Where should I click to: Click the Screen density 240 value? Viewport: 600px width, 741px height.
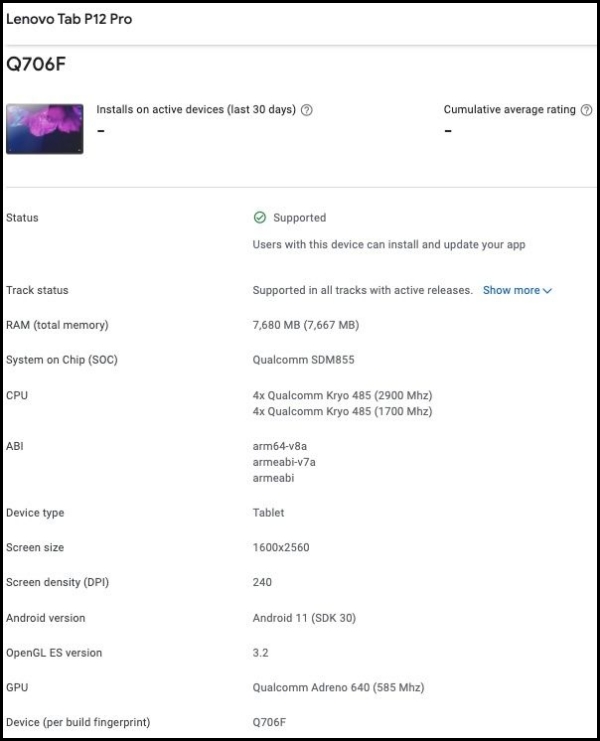click(x=262, y=582)
